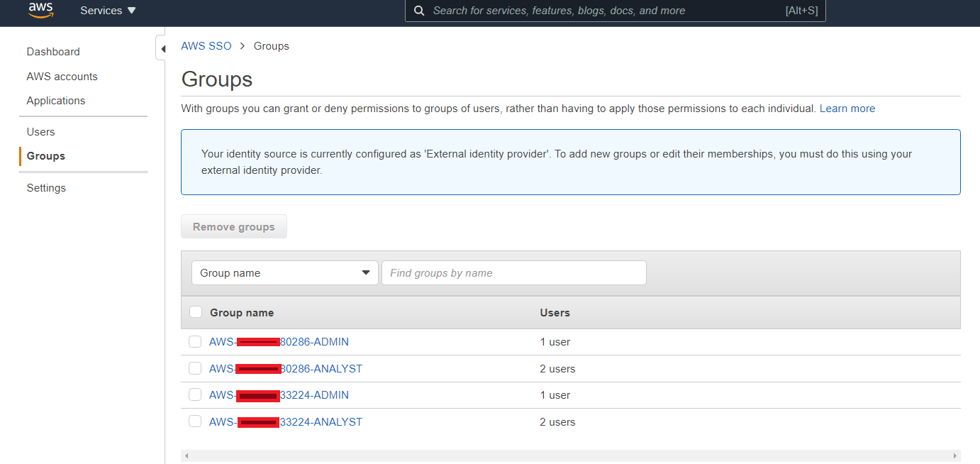Click the search magnifier icon
Viewport: 980px width, 464px height.
(x=419, y=11)
